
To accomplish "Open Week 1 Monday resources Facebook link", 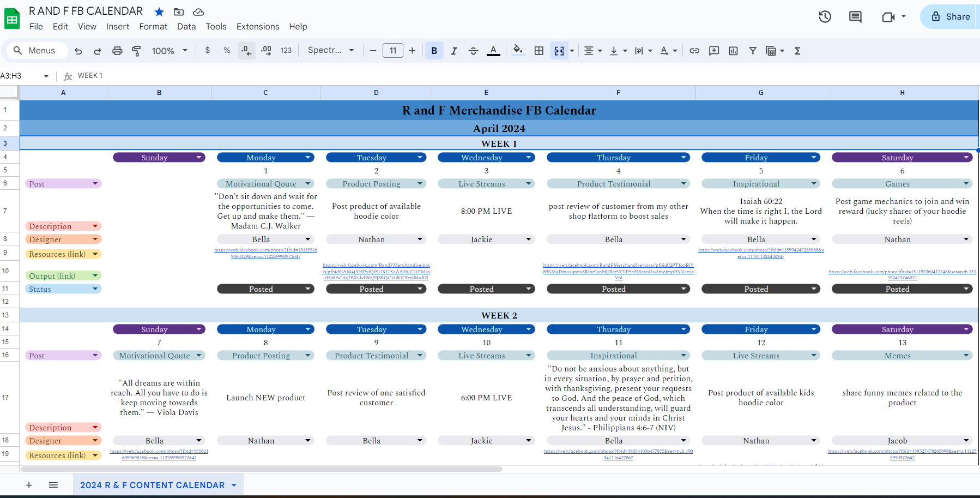I will click(x=265, y=253).
